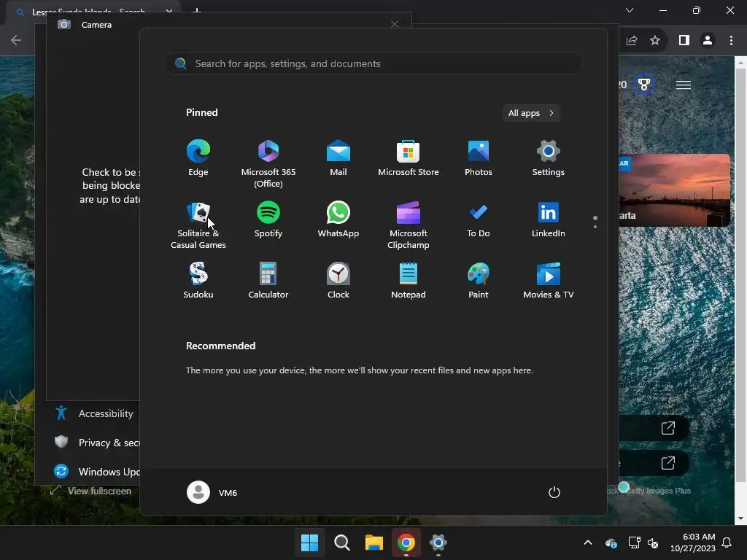Open the VM6 user account menu
The image size is (747, 560).
tap(212, 492)
